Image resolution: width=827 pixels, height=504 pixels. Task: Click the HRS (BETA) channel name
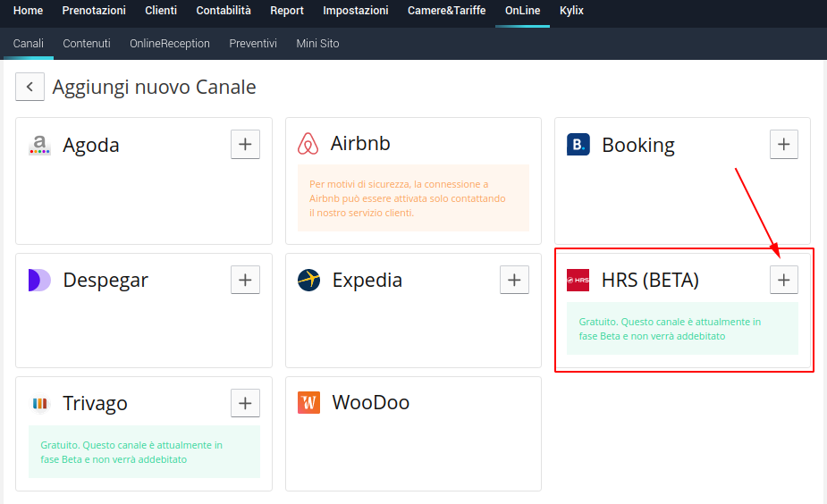point(650,281)
